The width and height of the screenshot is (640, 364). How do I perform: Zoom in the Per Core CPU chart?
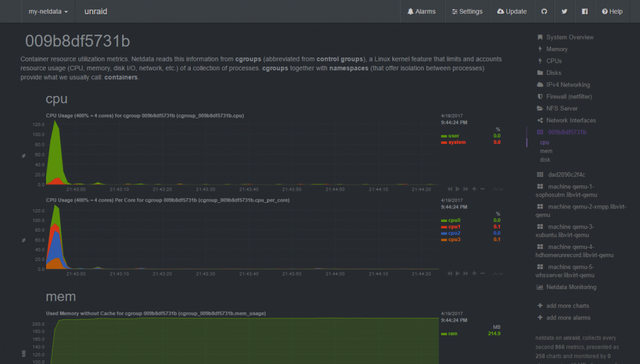coord(474,273)
